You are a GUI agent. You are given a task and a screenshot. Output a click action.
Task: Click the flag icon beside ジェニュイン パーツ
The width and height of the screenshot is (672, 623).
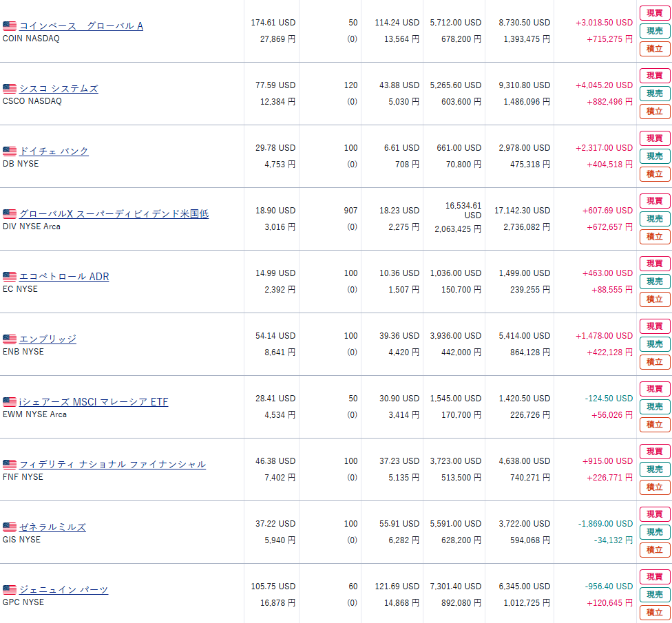click(10, 590)
